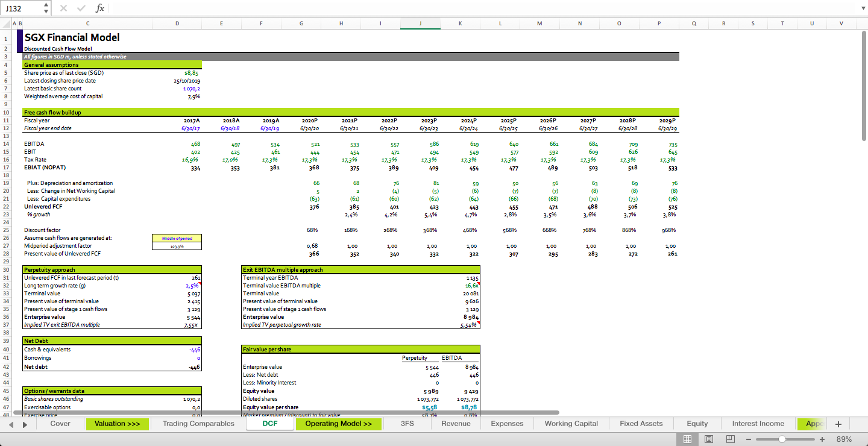
Task: Click the Free cash flow buildup header
Action: 351,112
